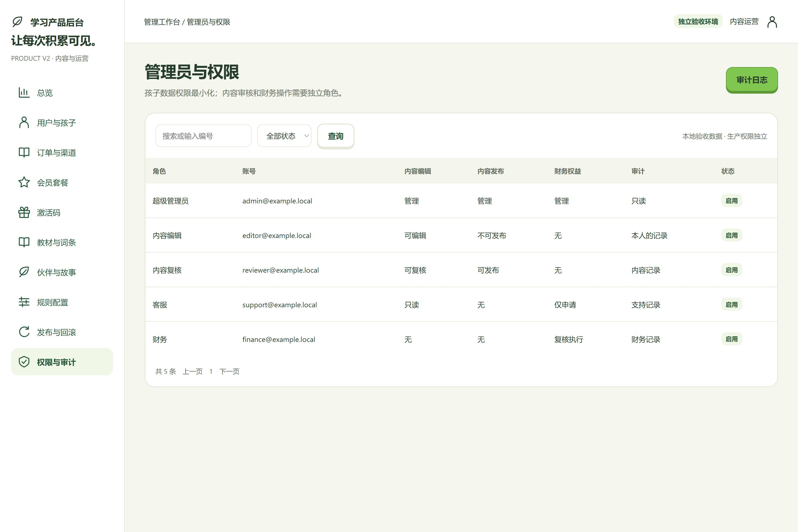Click the star icon for 会员套餐

tap(24, 182)
